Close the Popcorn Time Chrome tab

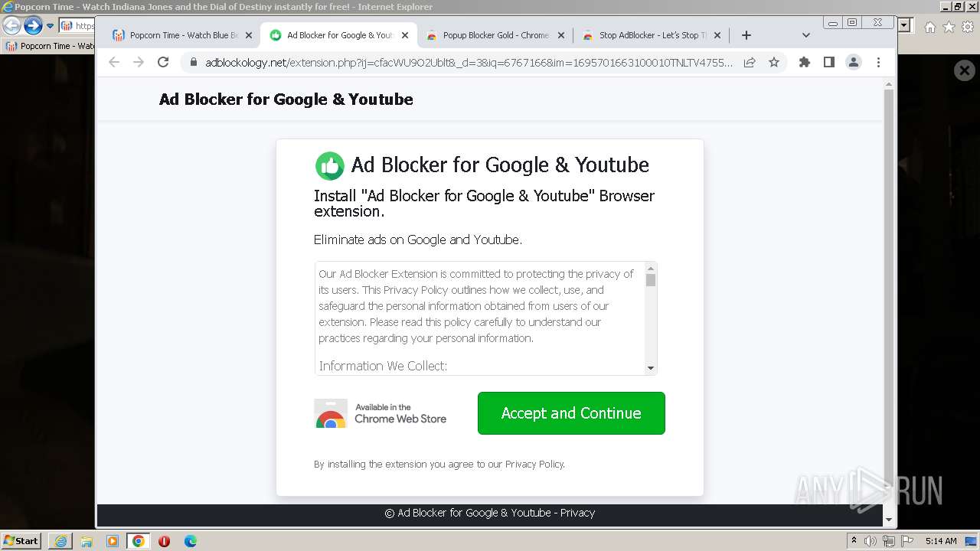pyautogui.click(x=248, y=35)
